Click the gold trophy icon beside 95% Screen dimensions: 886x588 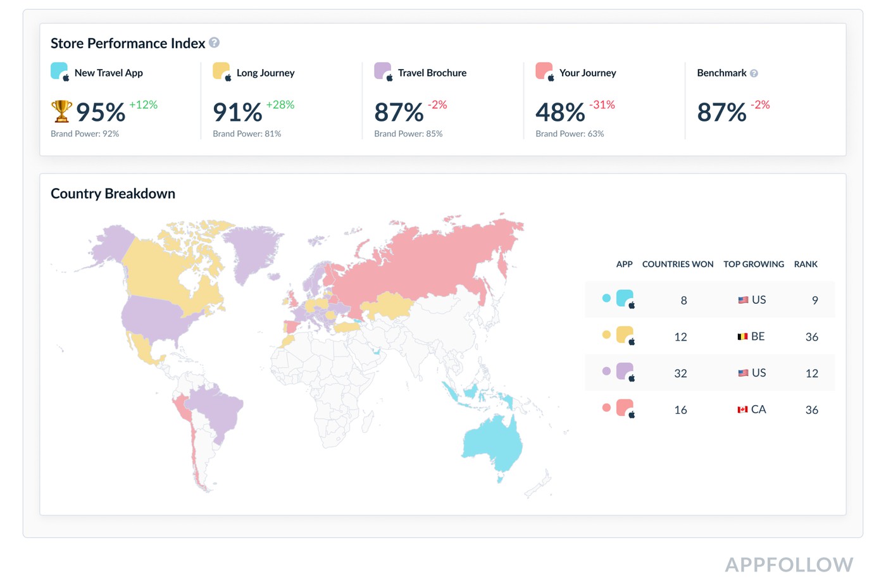pos(61,111)
